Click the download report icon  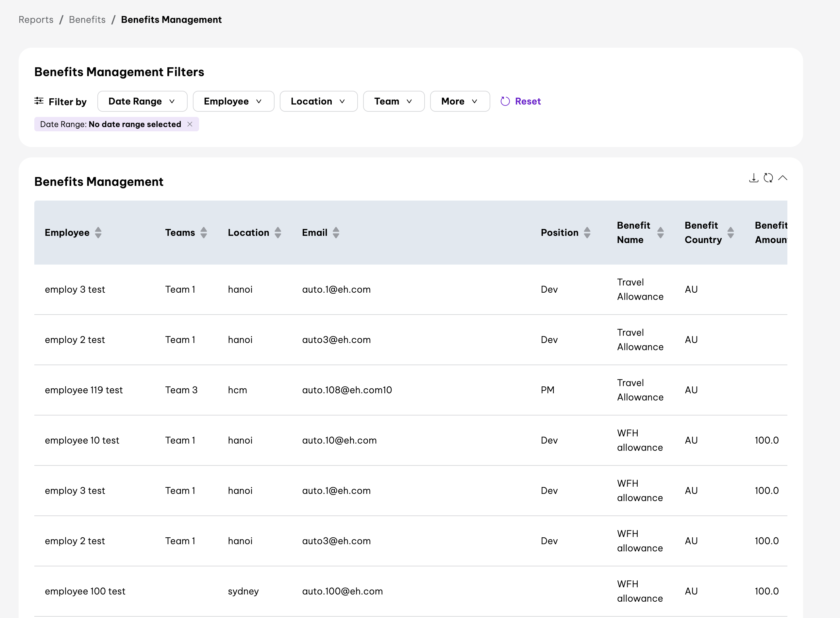[753, 178]
